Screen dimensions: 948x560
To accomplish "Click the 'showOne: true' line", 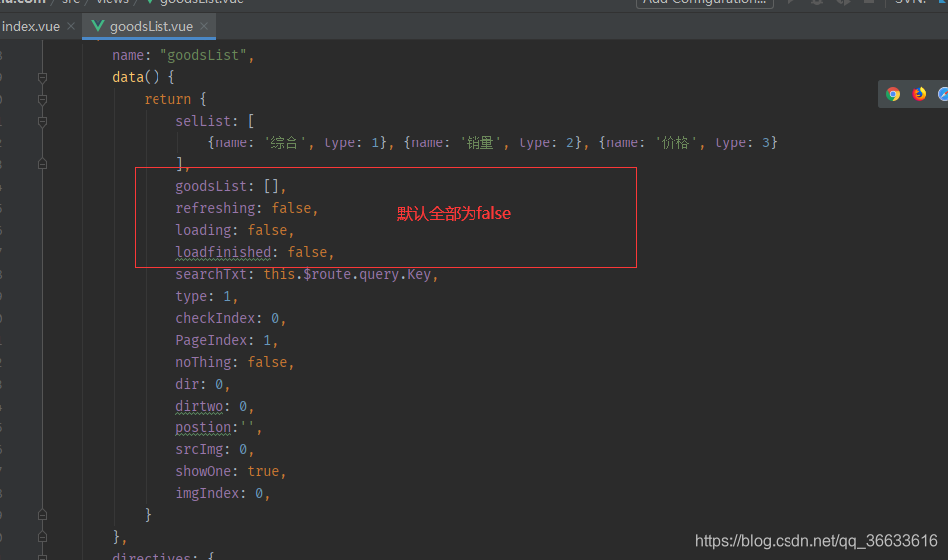I will tap(231, 471).
